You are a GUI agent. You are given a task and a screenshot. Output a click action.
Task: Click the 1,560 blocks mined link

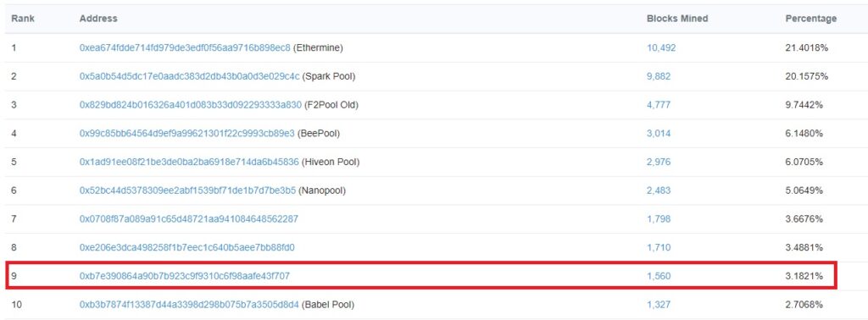point(659,276)
